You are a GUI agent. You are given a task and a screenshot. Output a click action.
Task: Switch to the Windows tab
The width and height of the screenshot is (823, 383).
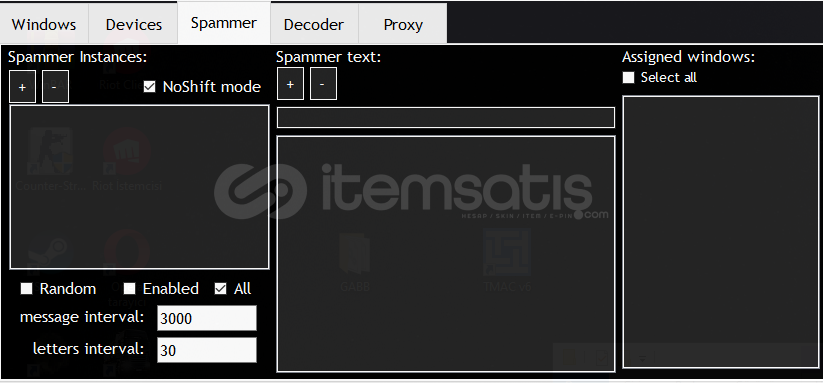pos(44,24)
